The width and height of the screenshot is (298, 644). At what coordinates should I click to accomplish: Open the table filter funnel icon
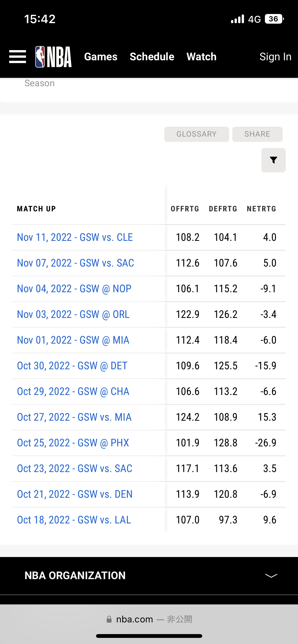pos(273,160)
